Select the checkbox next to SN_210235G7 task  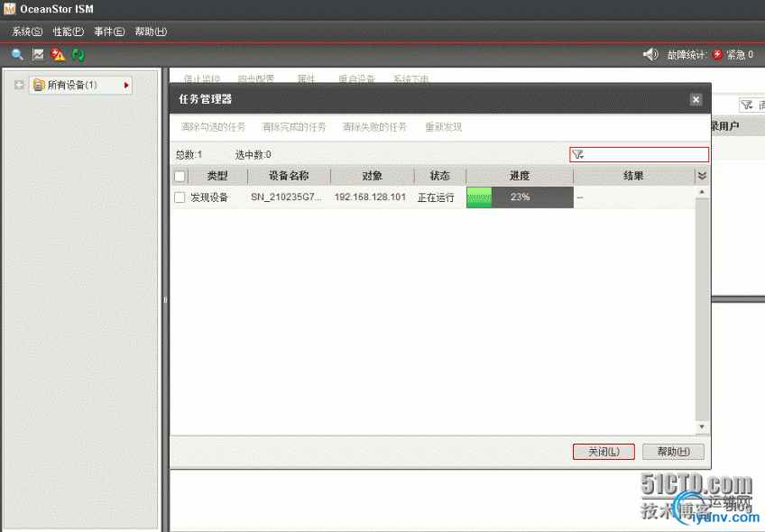(x=180, y=197)
